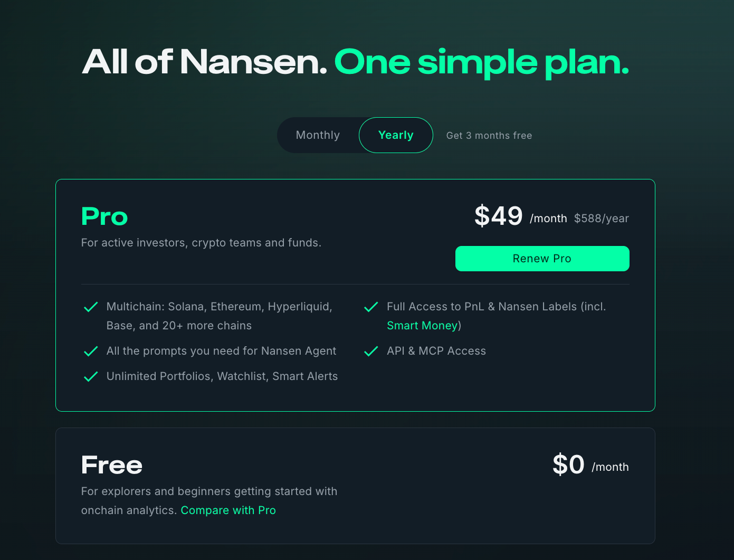This screenshot has height=560, width=734.
Task: Click the checkmark next to Full Access to PnL
Action: point(371,307)
